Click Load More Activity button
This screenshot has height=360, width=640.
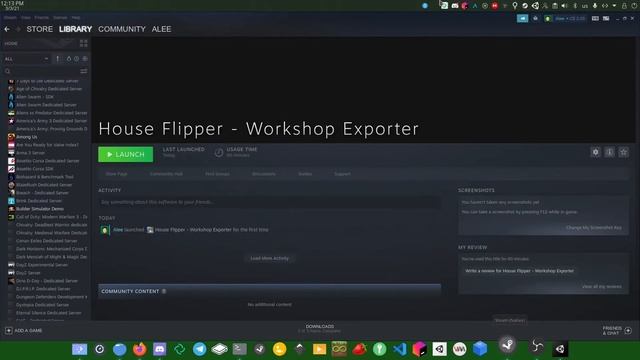[269, 258]
